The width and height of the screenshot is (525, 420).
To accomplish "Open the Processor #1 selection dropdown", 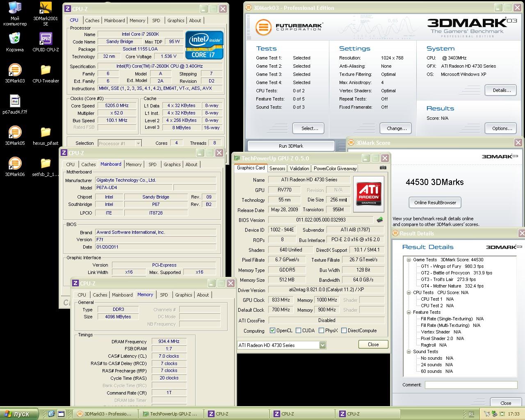I will pyautogui.click(x=138, y=144).
